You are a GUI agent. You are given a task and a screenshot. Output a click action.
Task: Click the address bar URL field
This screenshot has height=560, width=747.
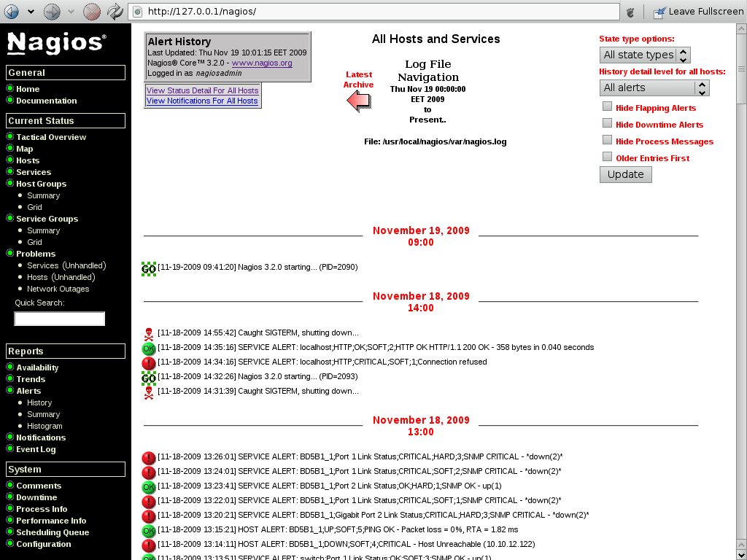click(374, 12)
